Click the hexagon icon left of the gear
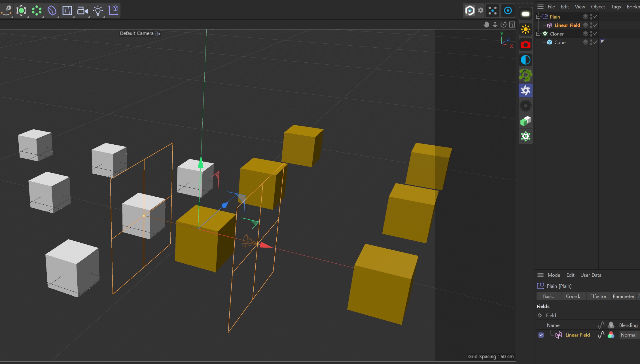This screenshot has height=364, width=640. click(470, 10)
